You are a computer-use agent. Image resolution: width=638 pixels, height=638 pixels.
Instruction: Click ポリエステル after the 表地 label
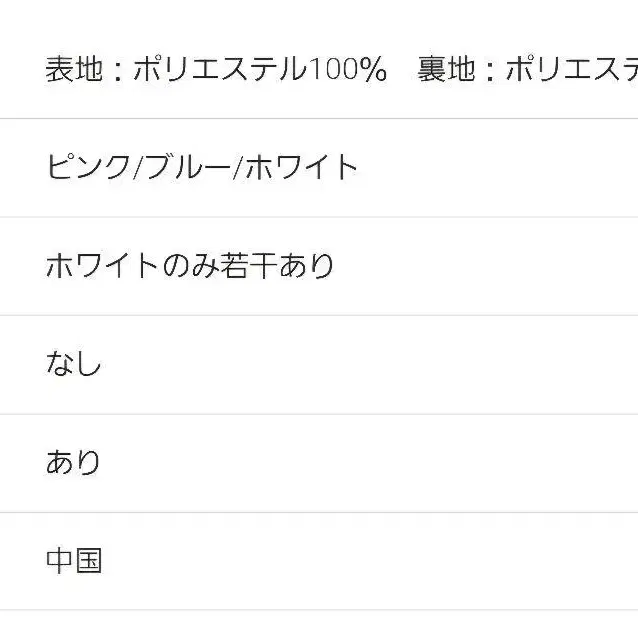pos(220,69)
